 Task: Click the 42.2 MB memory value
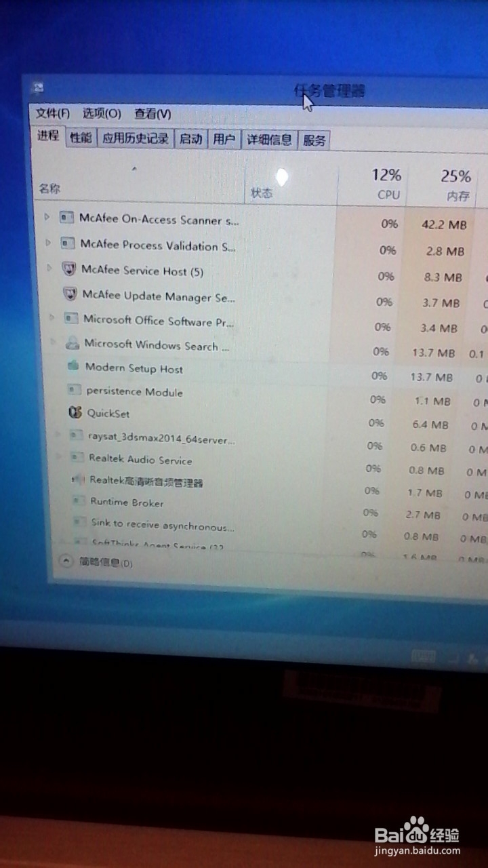click(x=444, y=224)
